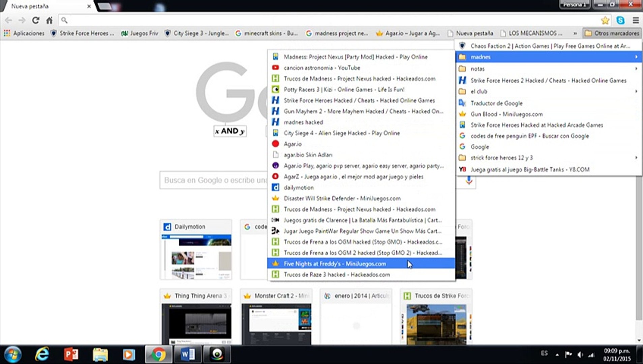Go to the Home page icon
Image resolution: width=643 pixels, height=364 pixels.
[49, 21]
